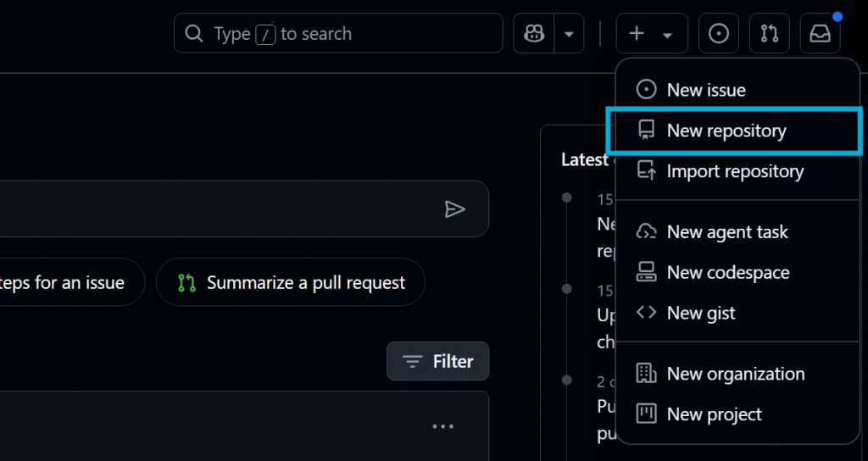Select New project from menu
The image size is (868, 461).
[737, 414]
